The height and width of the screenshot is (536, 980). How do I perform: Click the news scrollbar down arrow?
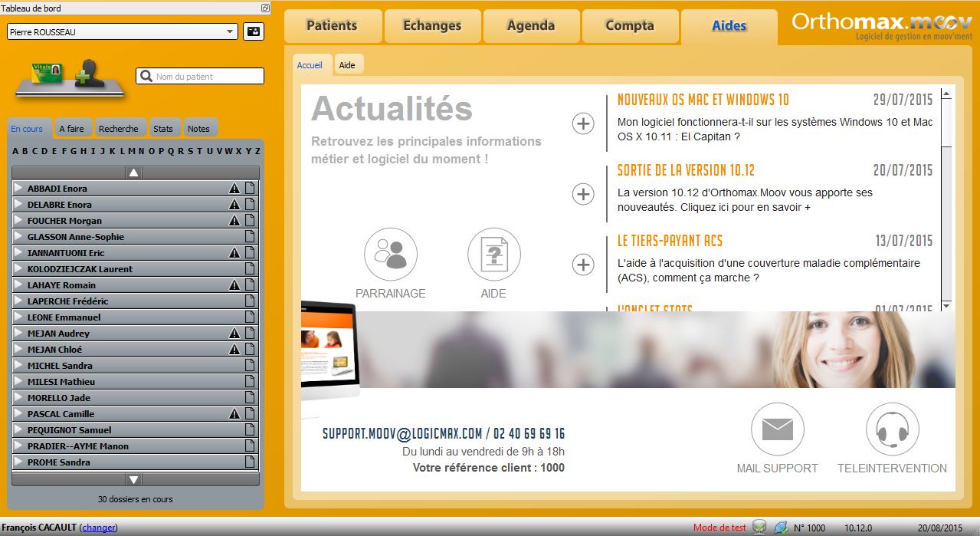pos(946,305)
